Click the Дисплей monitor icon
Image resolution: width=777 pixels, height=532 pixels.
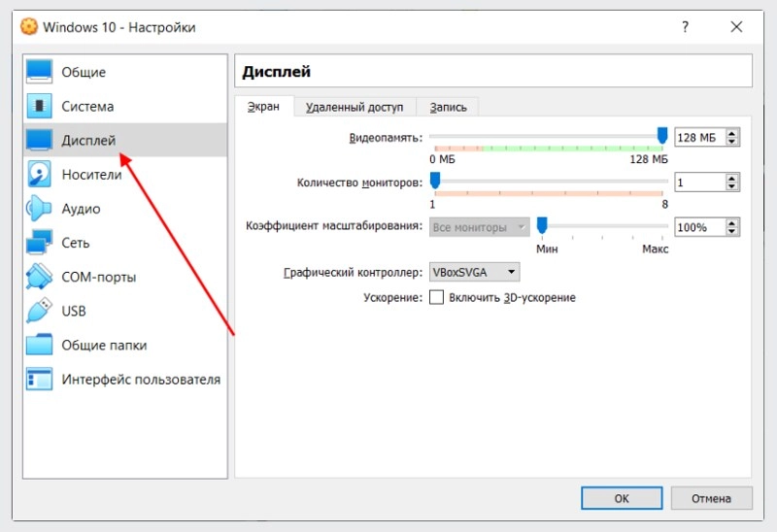(39, 140)
